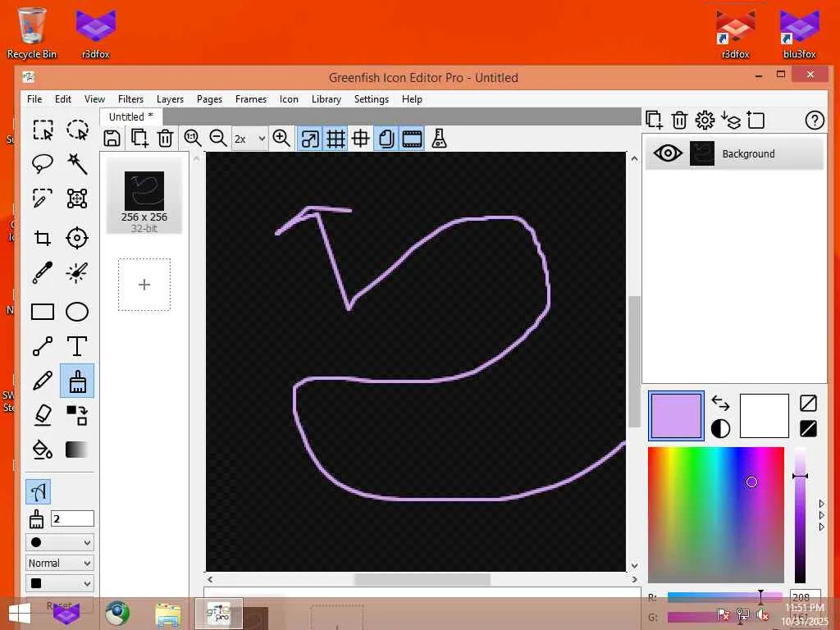The image size is (840, 630).
Task: Add a new layer
Action: (x=654, y=120)
